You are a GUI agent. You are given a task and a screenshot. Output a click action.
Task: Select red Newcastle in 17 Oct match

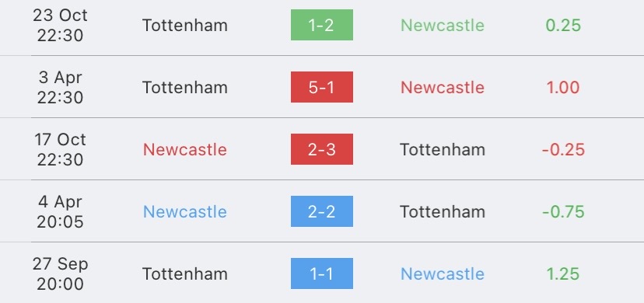click(185, 150)
